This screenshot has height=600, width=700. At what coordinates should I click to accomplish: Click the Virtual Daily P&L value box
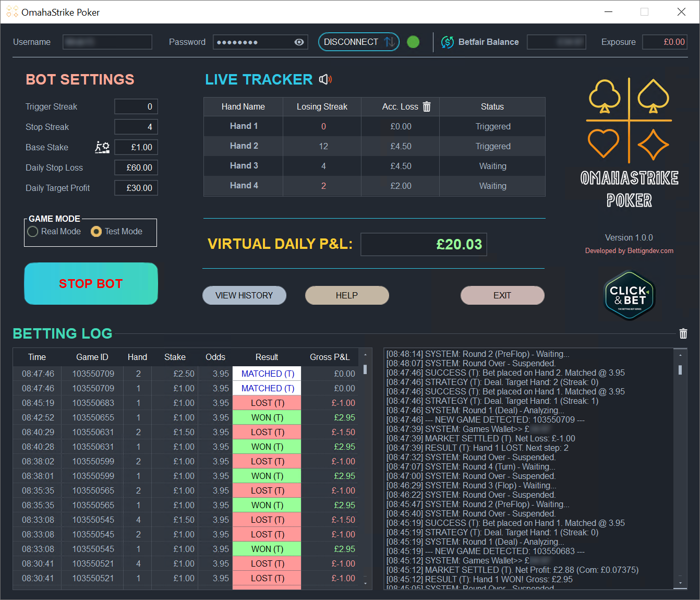pyautogui.click(x=424, y=244)
